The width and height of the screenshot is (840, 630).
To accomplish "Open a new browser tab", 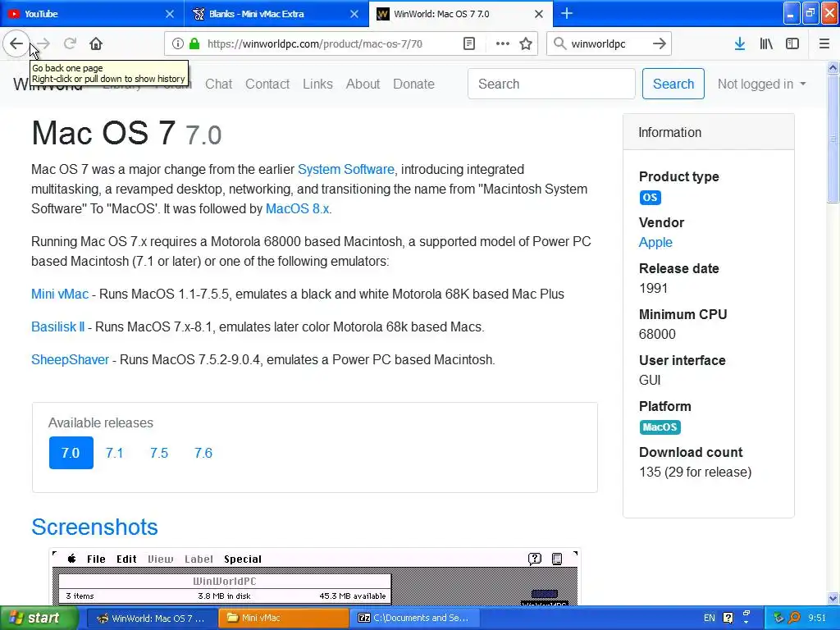I will pyautogui.click(x=567, y=13).
